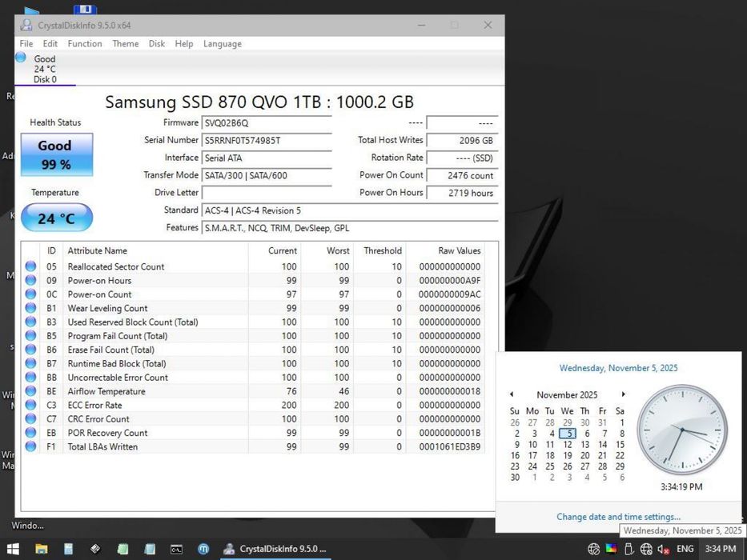
Task: Click the Airflow Temperature attribute name
Action: click(x=106, y=391)
